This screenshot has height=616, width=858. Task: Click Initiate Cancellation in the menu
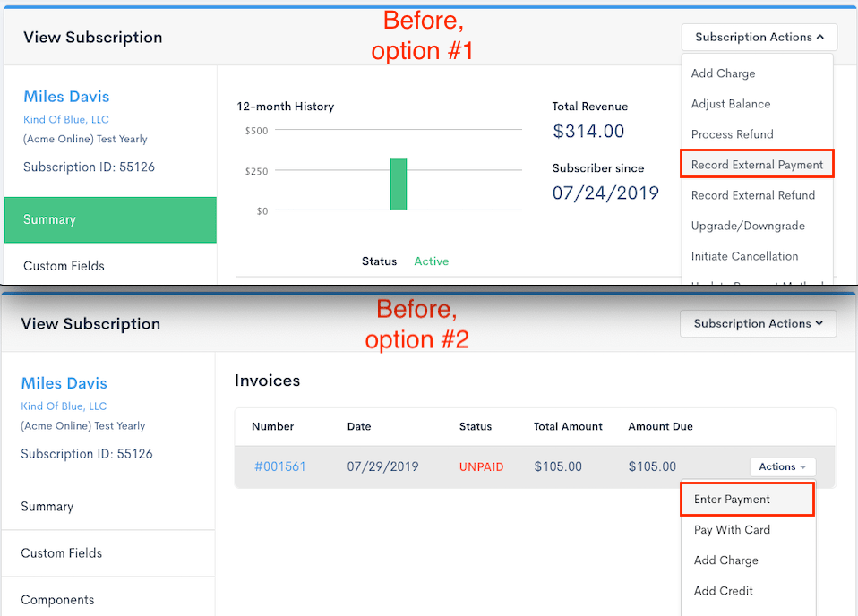point(744,256)
